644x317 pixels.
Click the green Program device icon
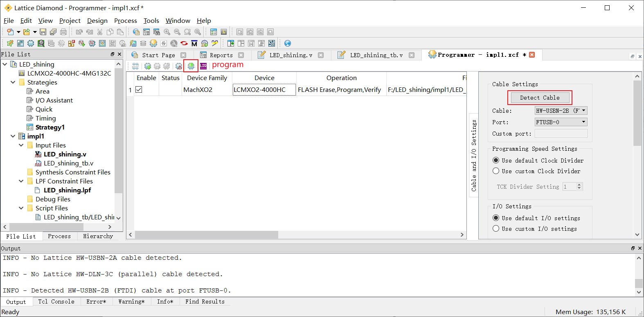click(x=191, y=66)
